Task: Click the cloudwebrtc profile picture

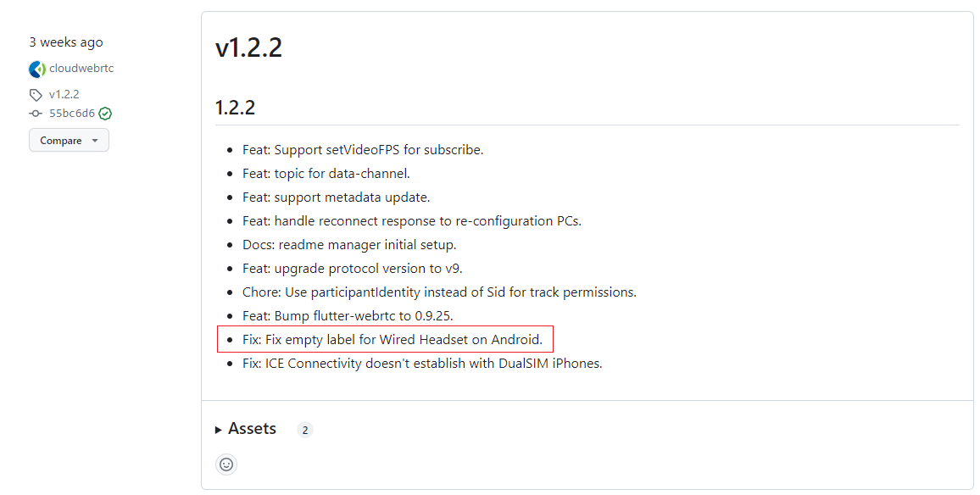Action: [x=36, y=69]
